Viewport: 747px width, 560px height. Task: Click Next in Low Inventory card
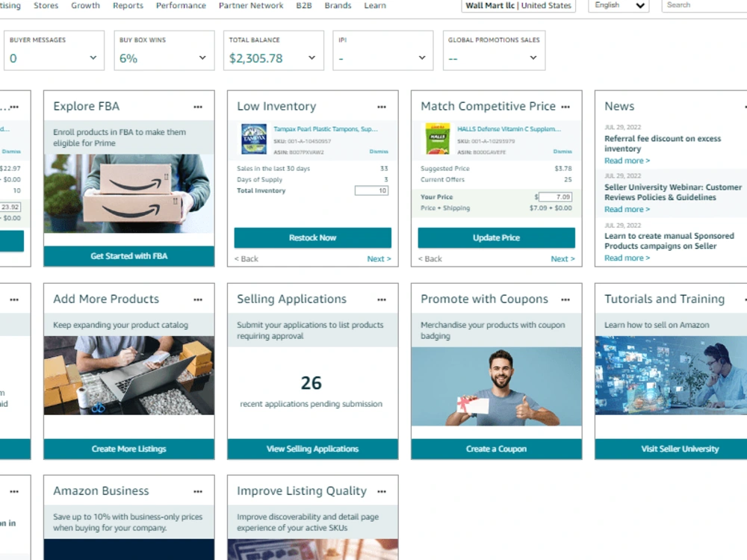[379, 258]
